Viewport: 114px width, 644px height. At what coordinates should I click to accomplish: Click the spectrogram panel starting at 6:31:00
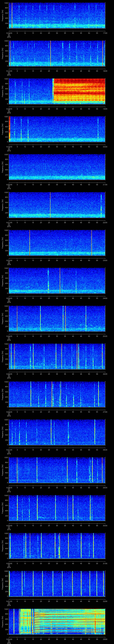[57, 584]
